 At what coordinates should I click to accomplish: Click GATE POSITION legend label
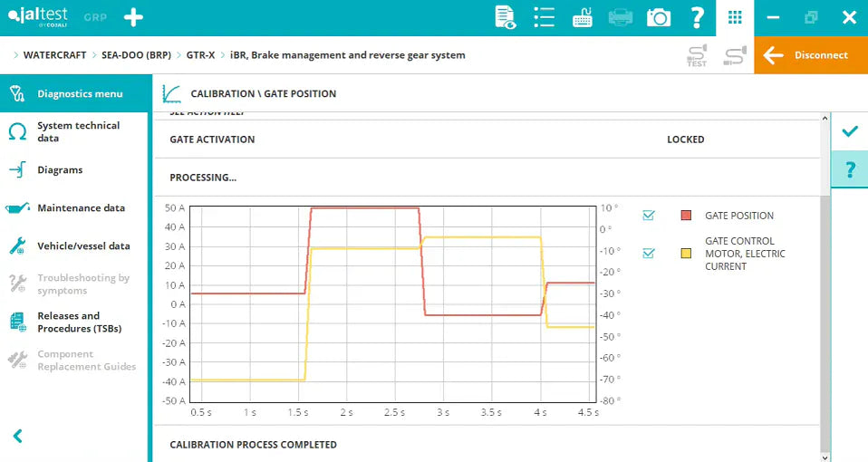tap(739, 216)
